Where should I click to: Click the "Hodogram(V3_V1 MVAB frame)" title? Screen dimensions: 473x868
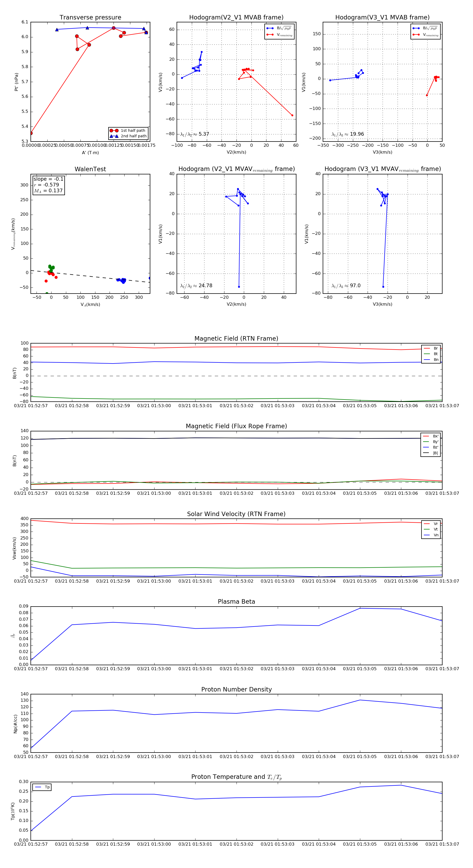[382, 18]
